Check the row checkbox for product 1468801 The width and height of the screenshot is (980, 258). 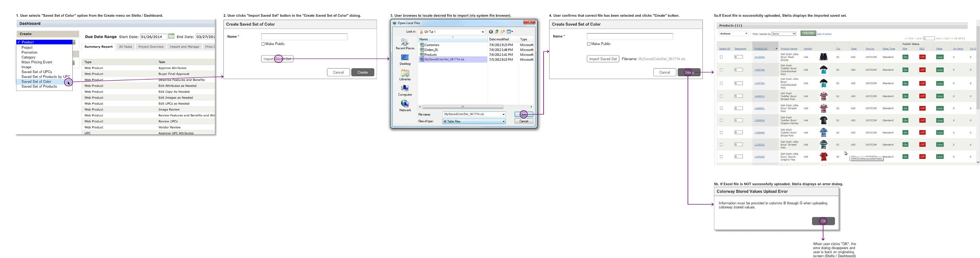(x=721, y=108)
